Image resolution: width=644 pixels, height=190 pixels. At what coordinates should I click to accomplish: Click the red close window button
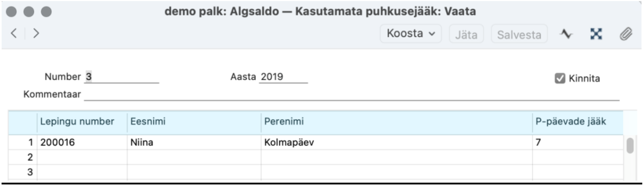[x=11, y=12]
